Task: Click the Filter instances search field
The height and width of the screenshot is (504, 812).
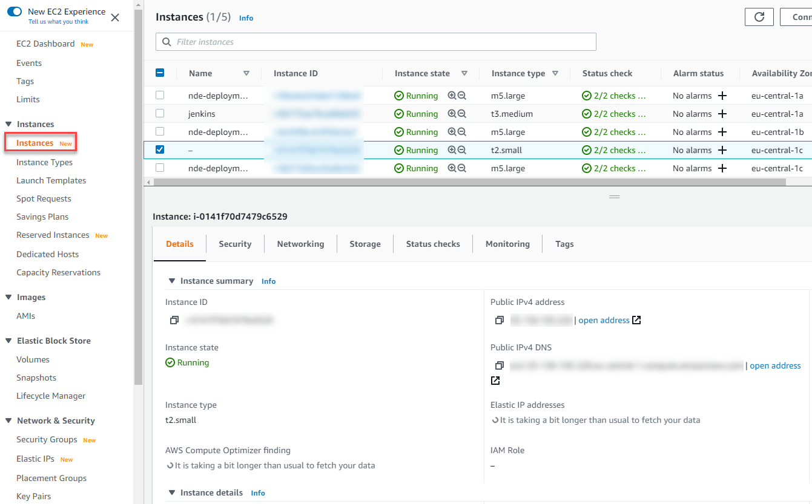Action: [375, 42]
